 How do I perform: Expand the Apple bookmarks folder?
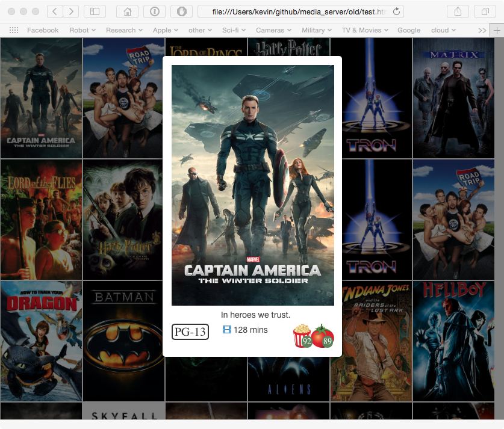[x=165, y=30]
